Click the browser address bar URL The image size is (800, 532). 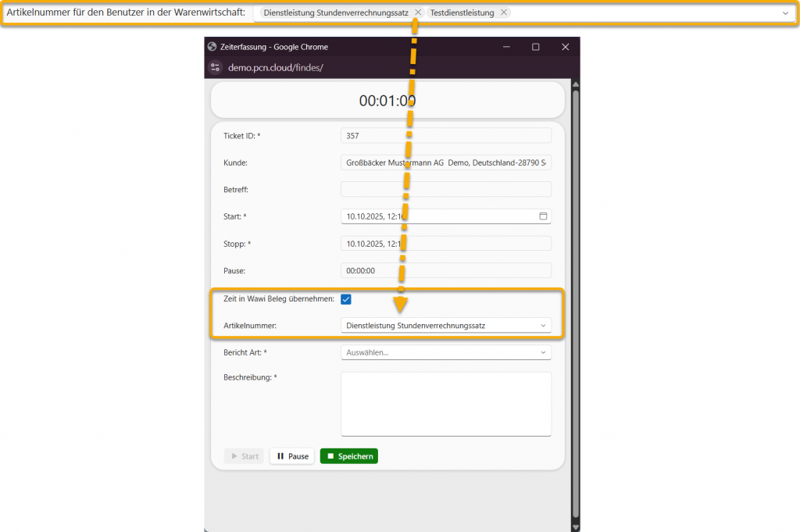(276, 68)
